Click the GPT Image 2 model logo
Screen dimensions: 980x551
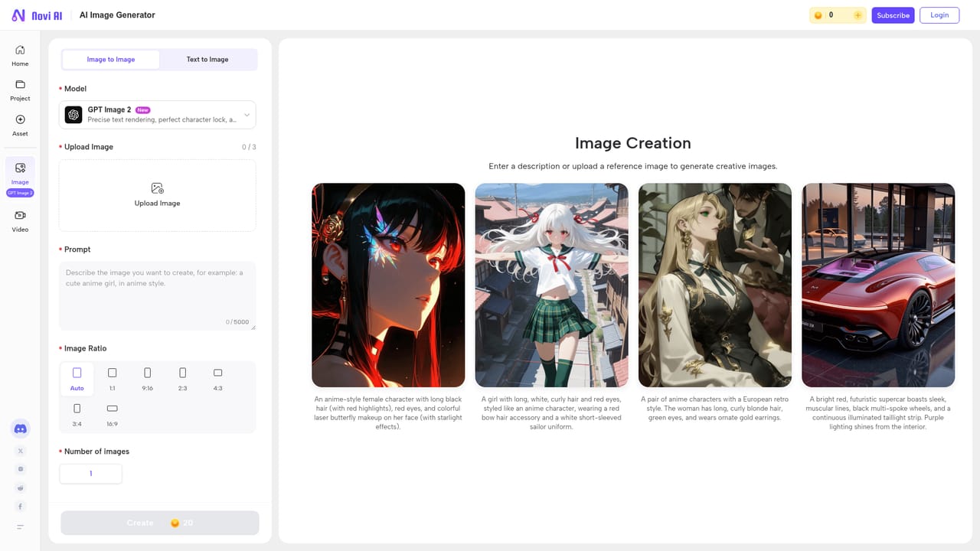click(73, 115)
